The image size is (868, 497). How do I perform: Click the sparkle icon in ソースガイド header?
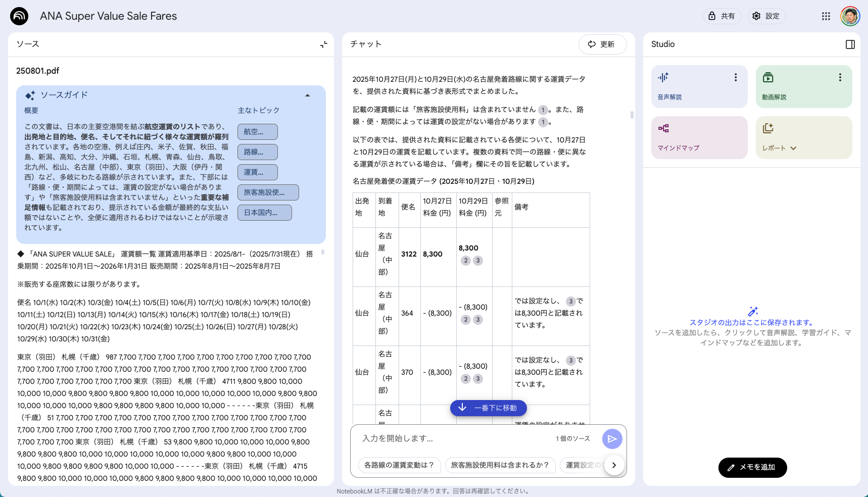(x=30, y=95)
